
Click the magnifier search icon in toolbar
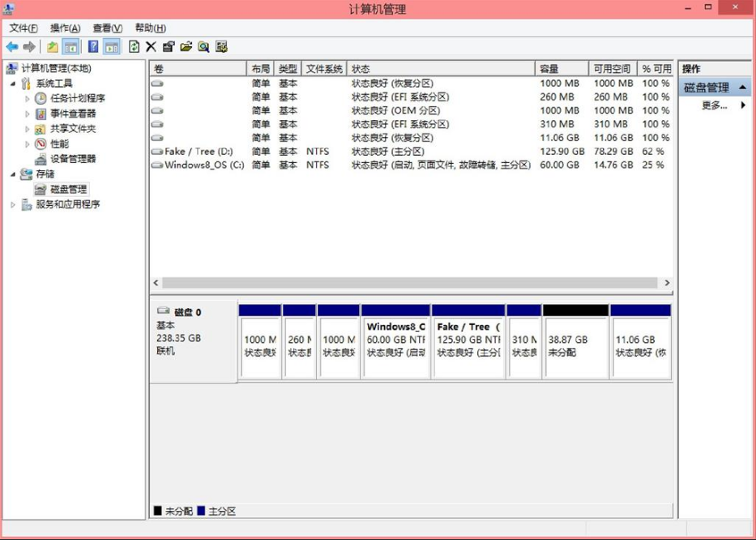tap(203, 47)
